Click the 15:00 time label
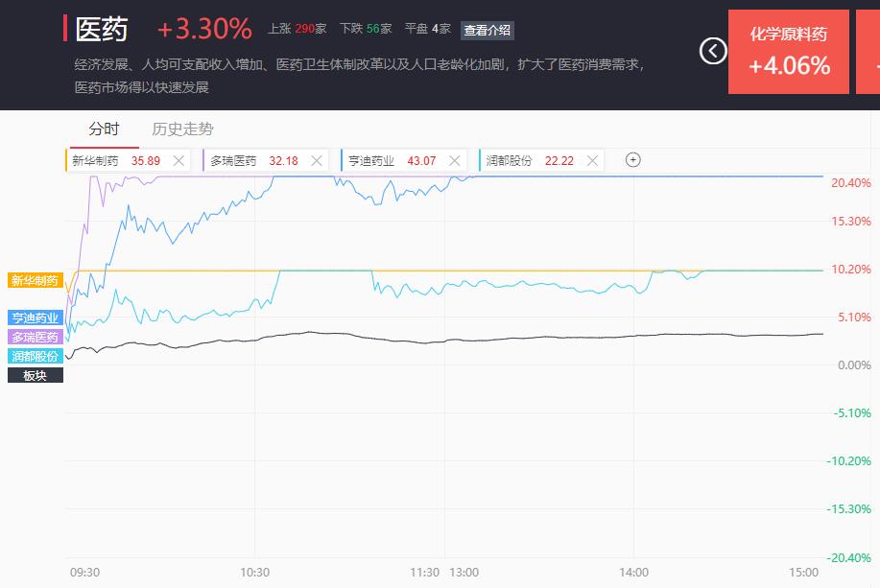 pyautogui.click(x=803, y=573)
